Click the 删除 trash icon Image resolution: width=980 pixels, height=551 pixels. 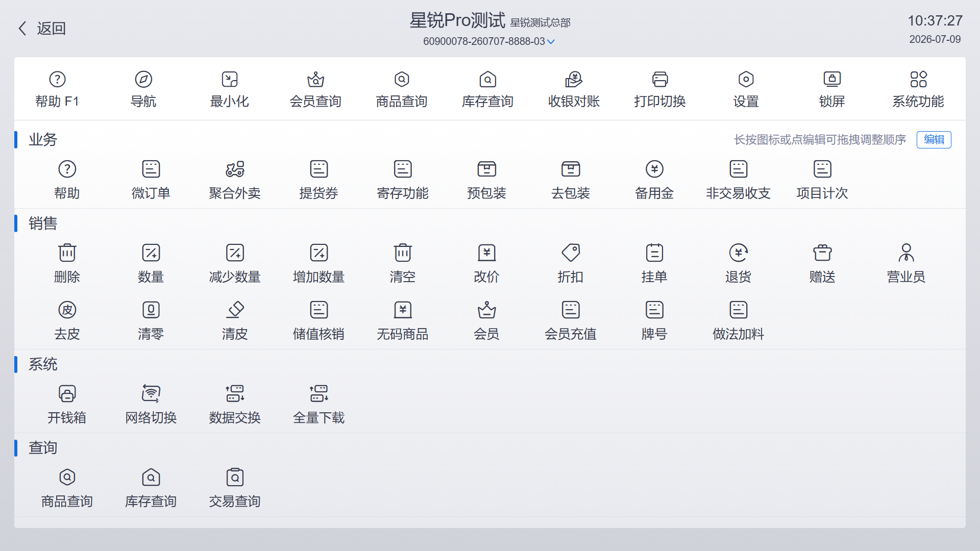tap(67, 264)
